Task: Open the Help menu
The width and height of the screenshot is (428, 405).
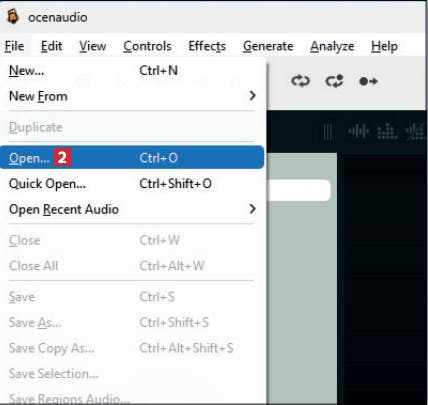Action: [384, 46]
